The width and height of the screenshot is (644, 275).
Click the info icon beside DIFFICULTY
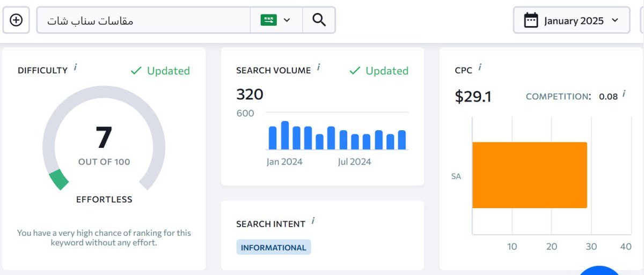click(x=75, y=68)
